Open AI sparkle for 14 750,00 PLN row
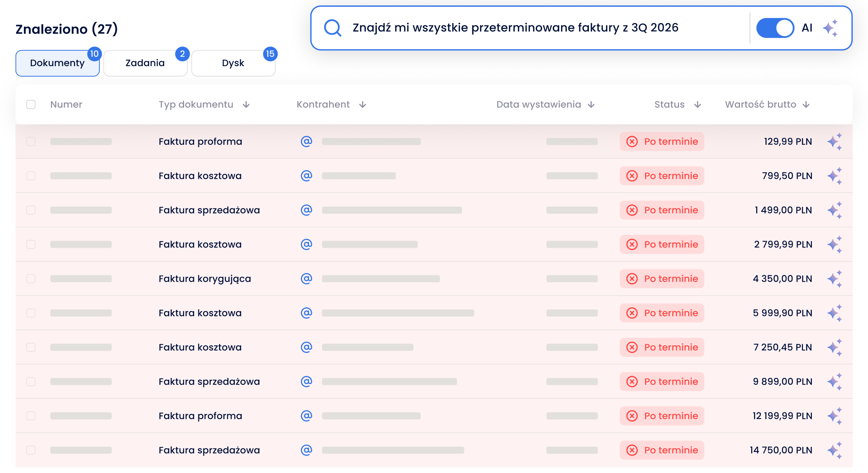The width and height of the screenshot is (868, 473). [835, 450]
